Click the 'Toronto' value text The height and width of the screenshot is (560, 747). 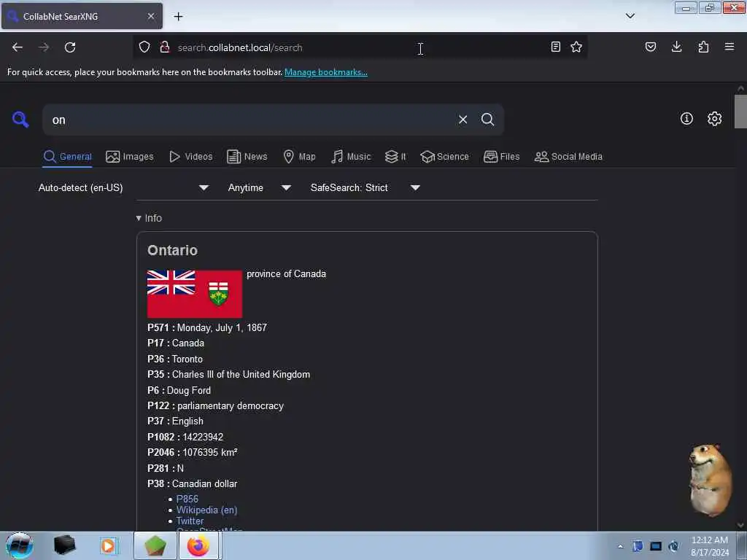click(187, 359)
